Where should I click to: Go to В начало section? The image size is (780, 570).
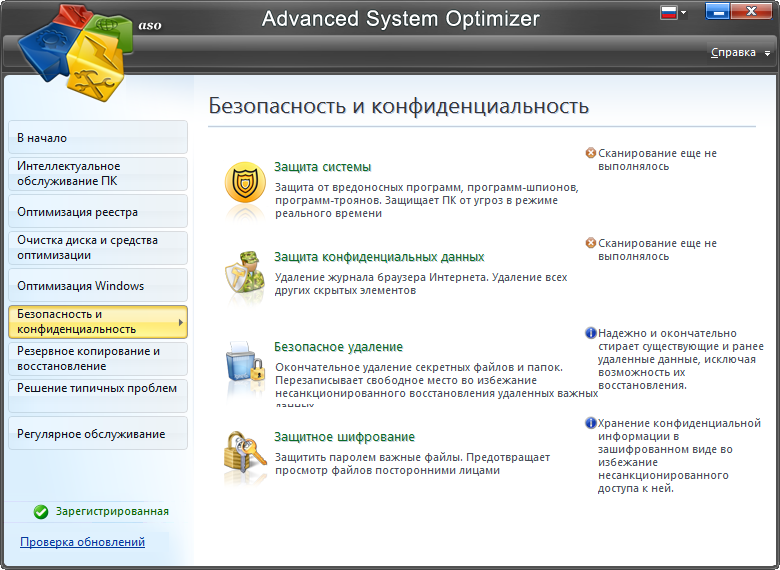click(x=98, y=137)
